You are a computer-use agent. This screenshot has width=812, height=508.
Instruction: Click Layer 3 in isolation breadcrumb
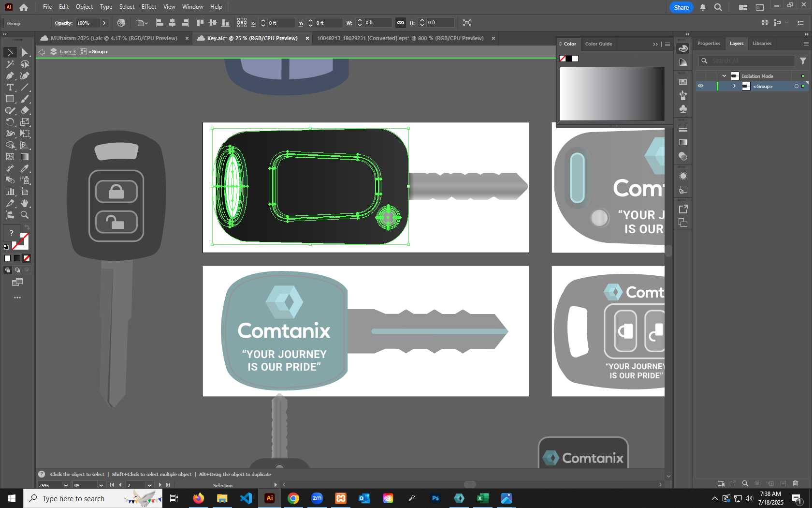(68, 52)
